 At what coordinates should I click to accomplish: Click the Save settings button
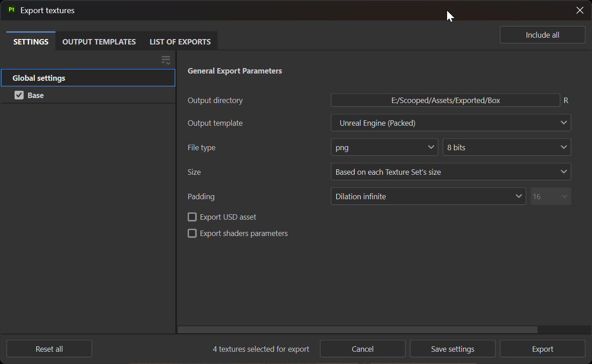coord(453,349)
